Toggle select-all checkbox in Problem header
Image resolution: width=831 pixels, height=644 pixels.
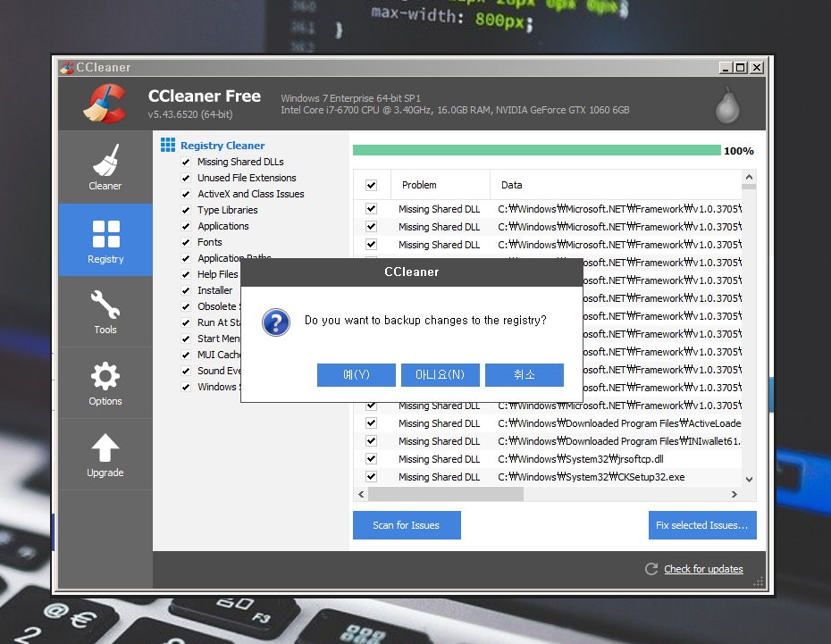[371, 186]
